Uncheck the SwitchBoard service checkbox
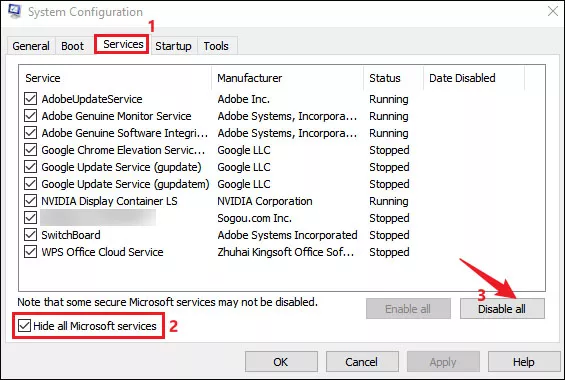565x380 pixels. point(30,235)
